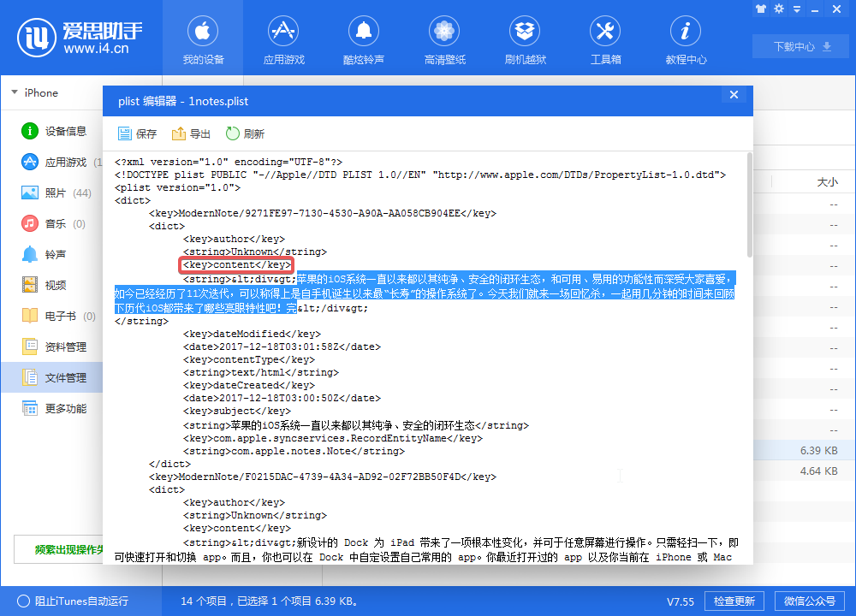
Task: Collapse the iPhone device tree
Action: [14, 92]
